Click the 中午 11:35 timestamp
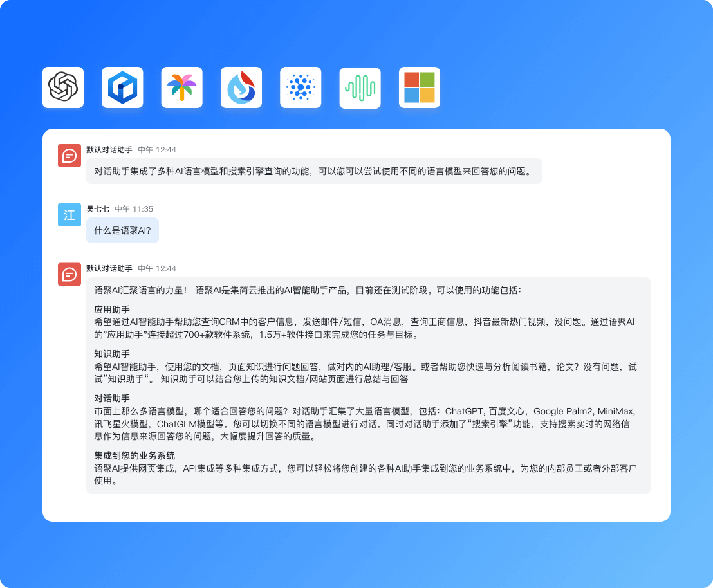The width and height of the screenshot is (713, 588). (x=134, y=209)
